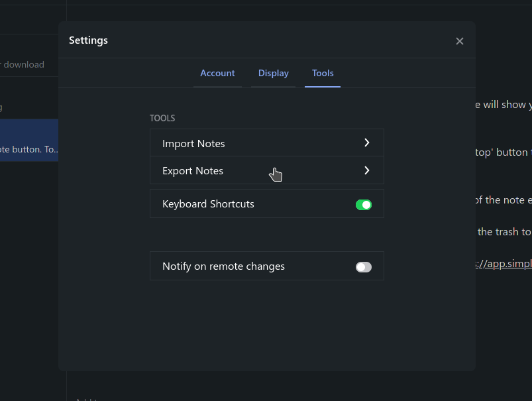Close the Settings dialog with the X
Viewport: 532px width, 401px height.
point(459,41)
